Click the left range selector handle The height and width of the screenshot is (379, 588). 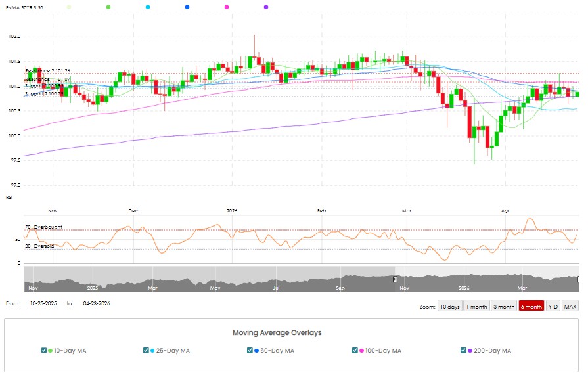[396, 279]
